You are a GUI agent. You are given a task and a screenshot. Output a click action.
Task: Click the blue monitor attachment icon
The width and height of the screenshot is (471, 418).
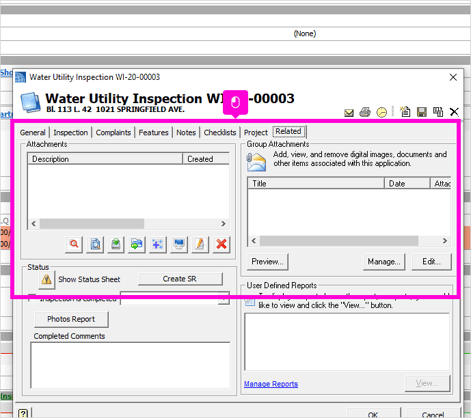179,244
